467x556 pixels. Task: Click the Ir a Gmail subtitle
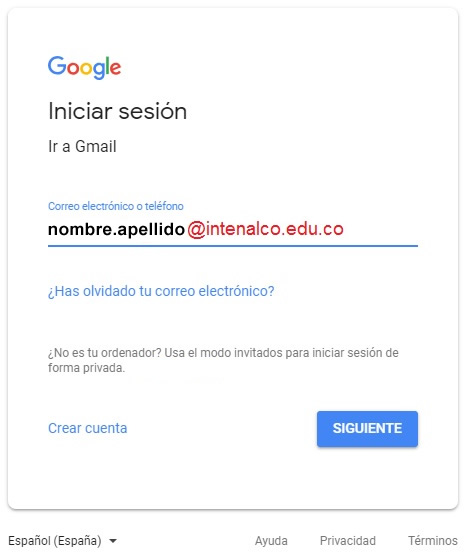click(x=82, y=146)
